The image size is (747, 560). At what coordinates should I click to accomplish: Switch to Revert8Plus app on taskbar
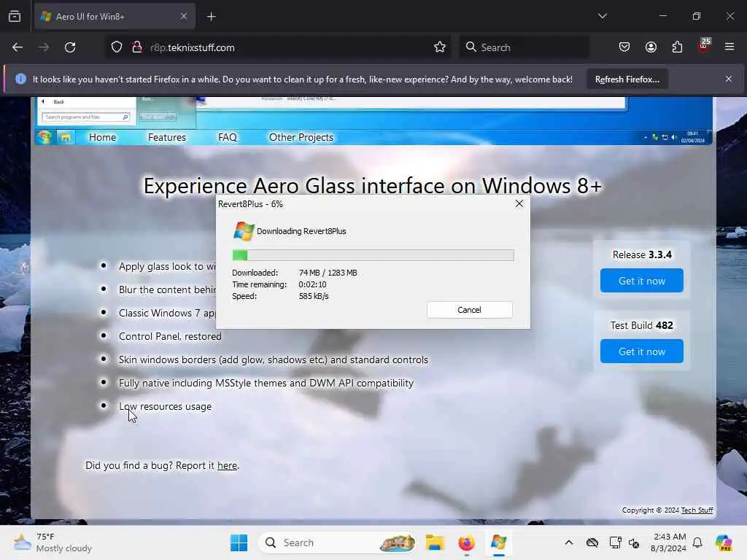pyautogui.click(x=498, y=542)
